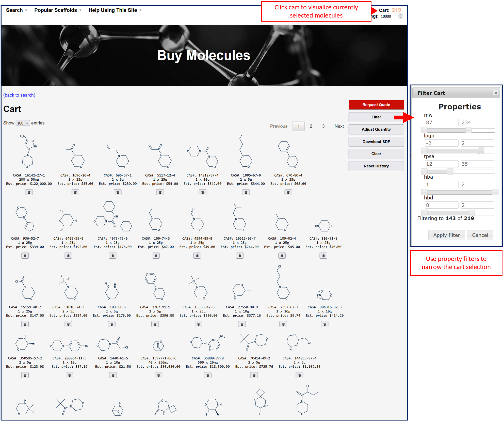Delete molecule CAS 16142-27-1 from cart
This screenshot has width=504, height=423.
pos(29,192)
